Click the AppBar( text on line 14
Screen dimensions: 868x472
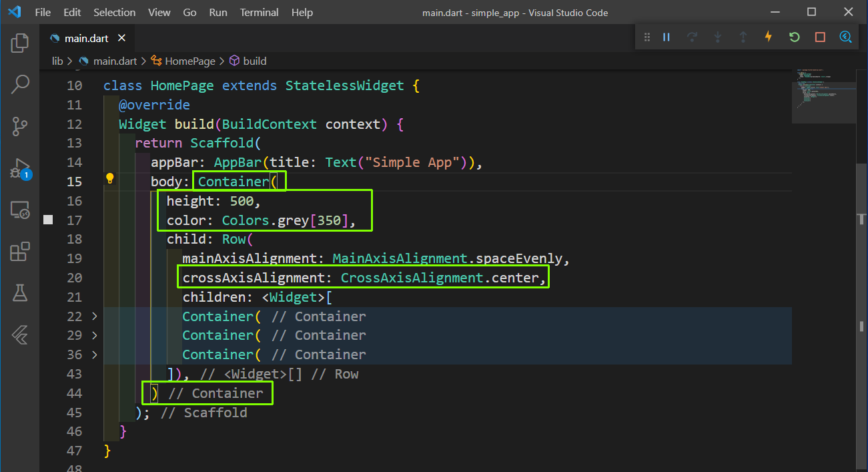(242, 162)
